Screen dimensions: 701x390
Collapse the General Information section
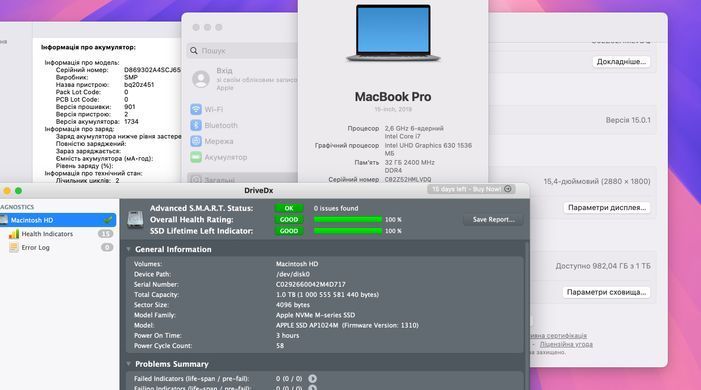tap(129, 249)
